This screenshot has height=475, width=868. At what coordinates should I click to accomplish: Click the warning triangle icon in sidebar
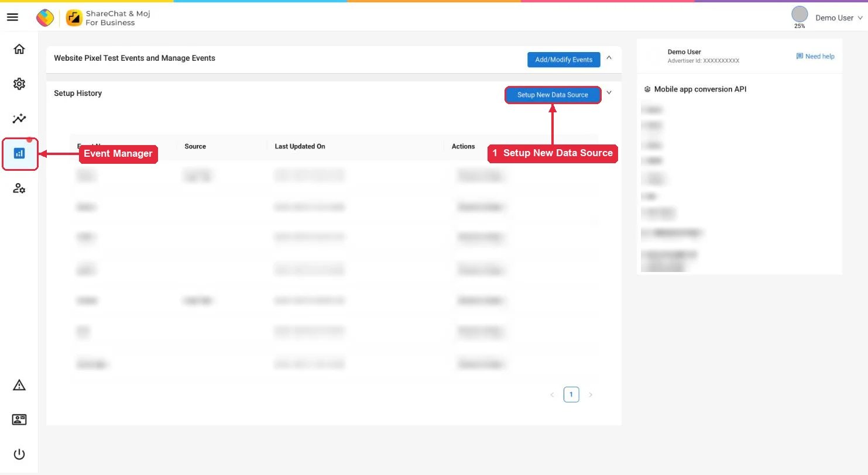[x=19, y=385]
